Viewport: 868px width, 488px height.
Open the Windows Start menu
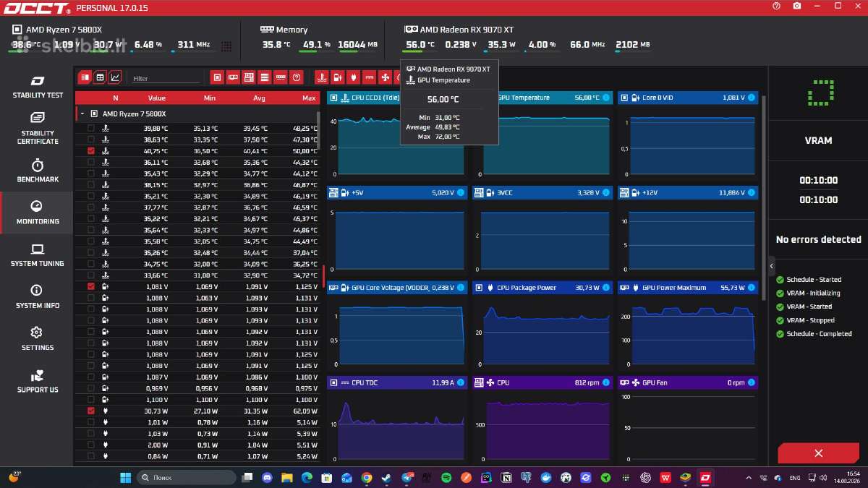point(125,477)
